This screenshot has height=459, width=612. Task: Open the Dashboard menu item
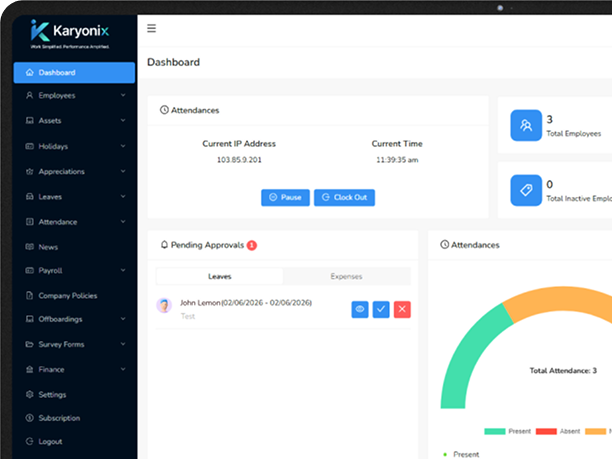pos(74,73)
